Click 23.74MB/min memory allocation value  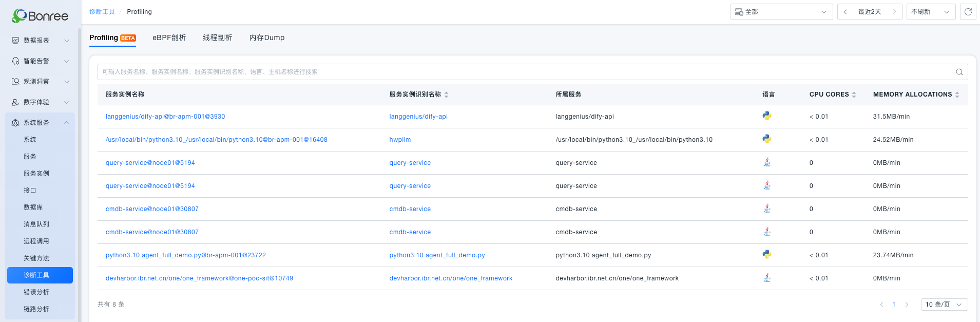click(893, 255)
